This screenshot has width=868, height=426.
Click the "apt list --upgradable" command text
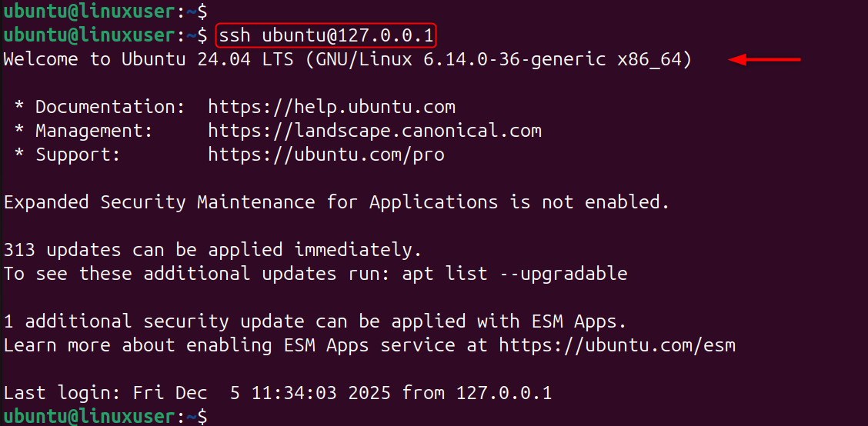[515, 274]
